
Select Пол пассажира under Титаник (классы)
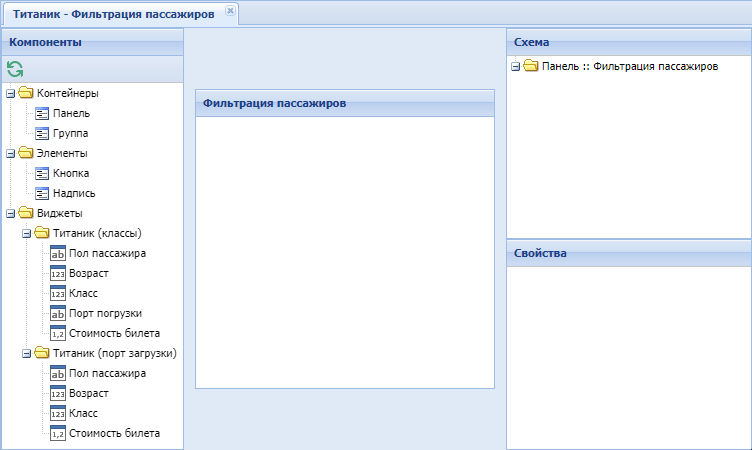tap(108, 253)
